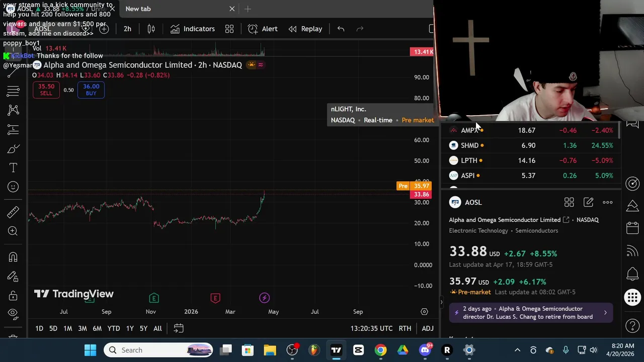Open the 2h interval dropdown

click(127, 29)
